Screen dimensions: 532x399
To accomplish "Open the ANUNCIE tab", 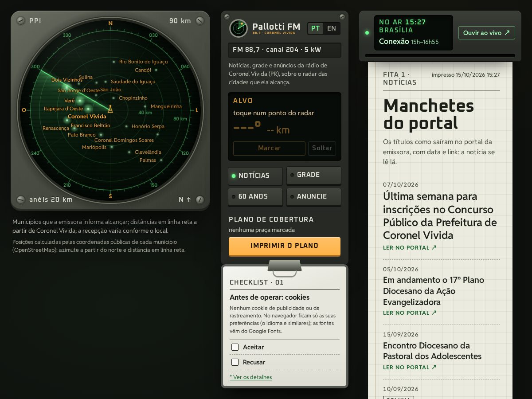I will click(314, 196).
